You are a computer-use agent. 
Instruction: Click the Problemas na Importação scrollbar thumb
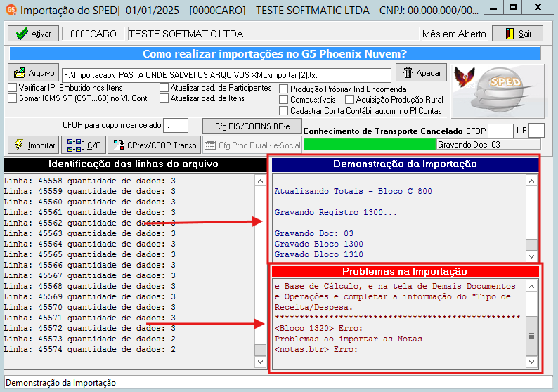pyautogui.click(x=532, y=336)
